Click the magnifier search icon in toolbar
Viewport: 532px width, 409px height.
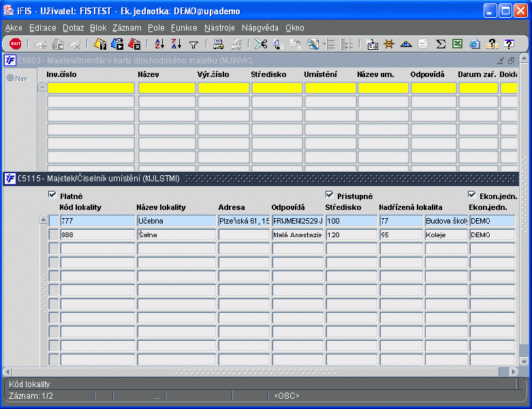pos(313,44)
